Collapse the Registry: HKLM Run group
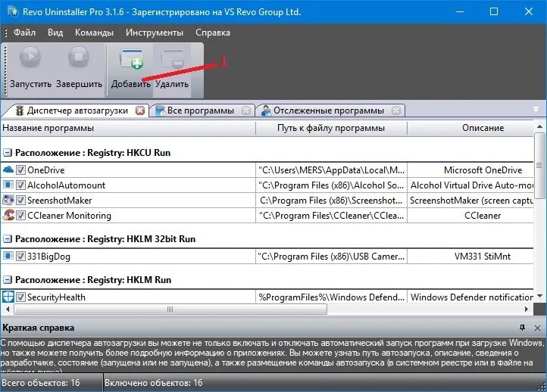The image size is (547, 392). click(x=8, y=280)
